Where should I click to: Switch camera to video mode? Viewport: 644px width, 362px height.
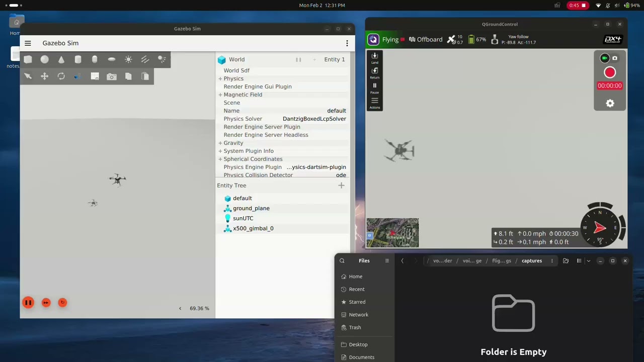click(605, 58)
